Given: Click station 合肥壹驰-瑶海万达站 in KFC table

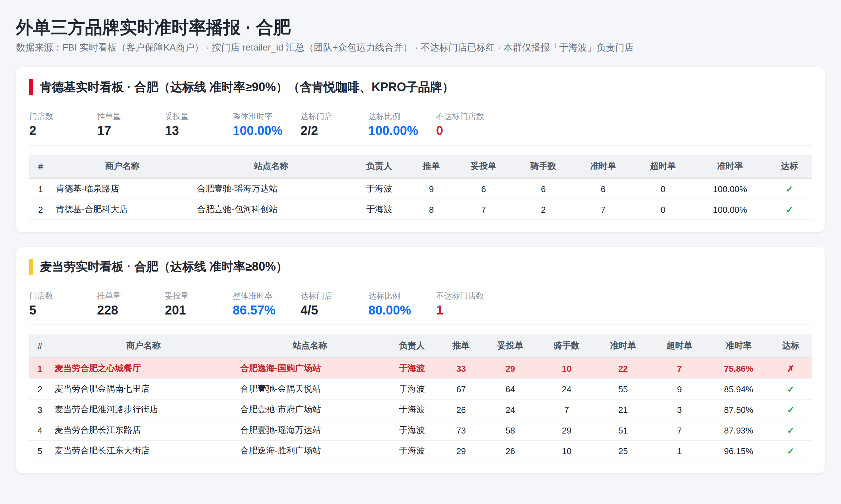Looking at the screenshot, I should click(x=237, y=189).
